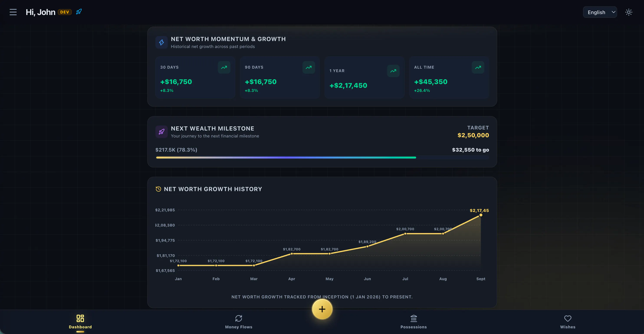
Task: Click the Jun $1,89,200 data point
Action: 367,246
